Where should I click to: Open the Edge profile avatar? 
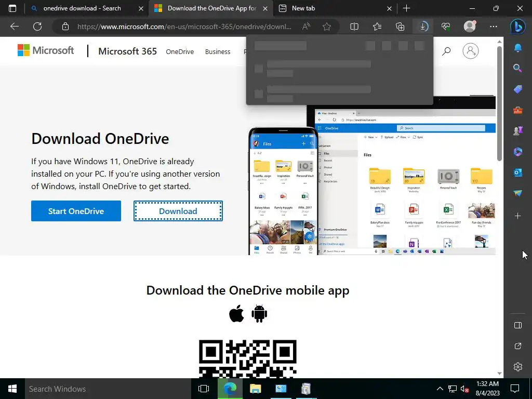coord(470,26)
